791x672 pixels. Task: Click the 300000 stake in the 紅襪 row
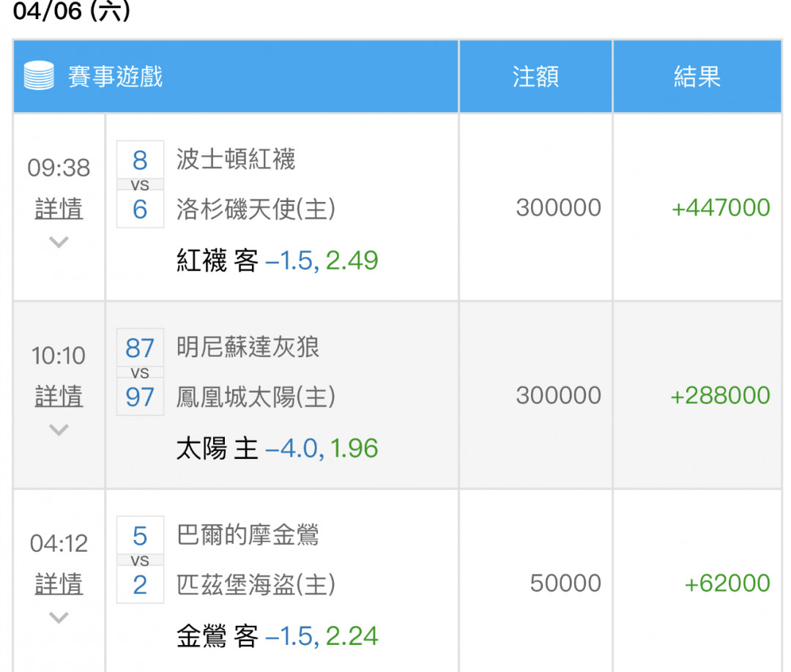[558, 208]
